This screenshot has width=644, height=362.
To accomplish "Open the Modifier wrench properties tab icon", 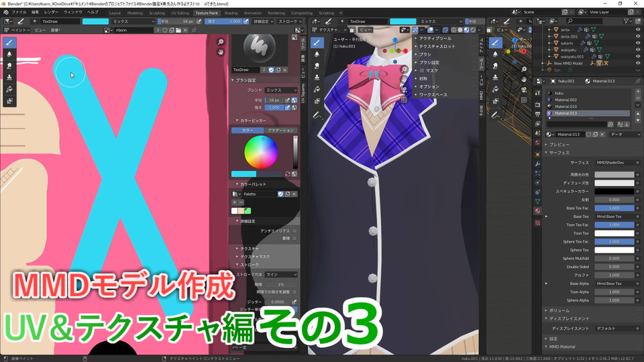I will pos(537,164).
